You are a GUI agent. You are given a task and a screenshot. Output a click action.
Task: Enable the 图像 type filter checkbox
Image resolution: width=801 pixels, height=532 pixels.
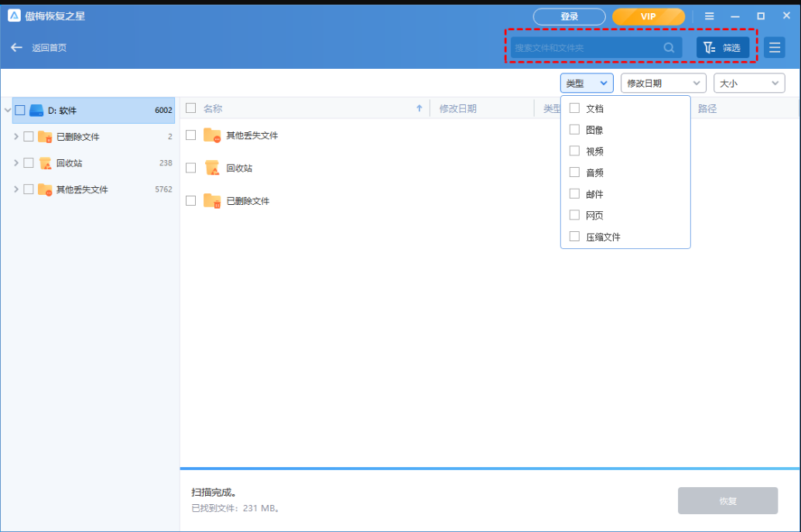tap(575, 130)
